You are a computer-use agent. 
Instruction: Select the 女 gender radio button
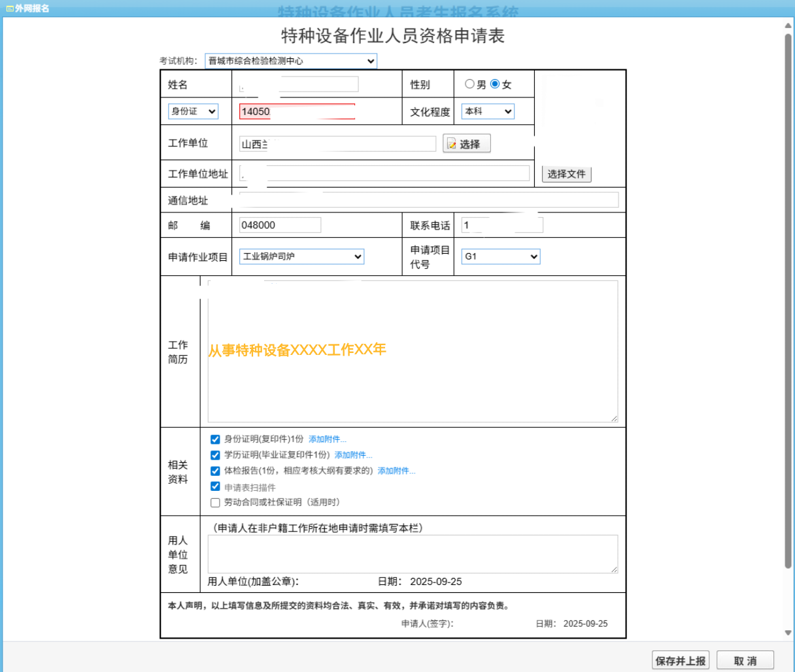pos(495,84)
